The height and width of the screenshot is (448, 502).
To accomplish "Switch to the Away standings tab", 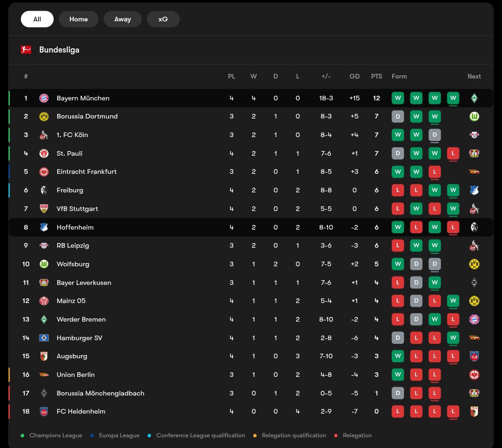I will coord(123,19).
